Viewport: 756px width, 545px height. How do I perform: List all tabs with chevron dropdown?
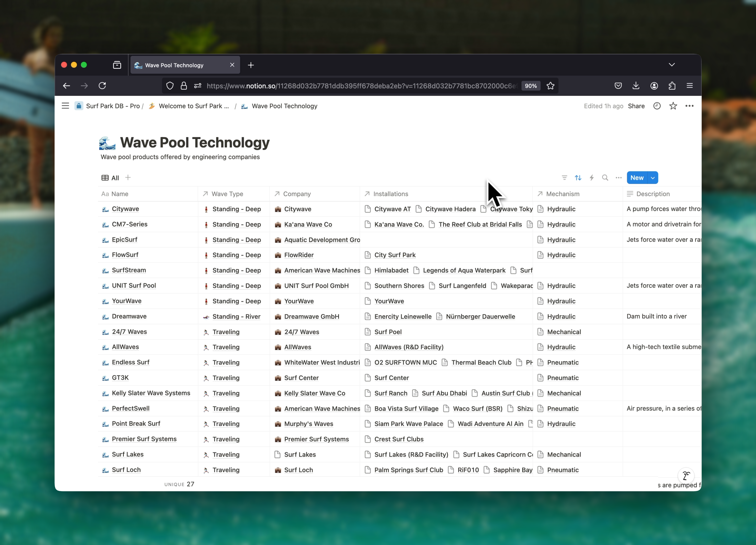click(672, 65)
